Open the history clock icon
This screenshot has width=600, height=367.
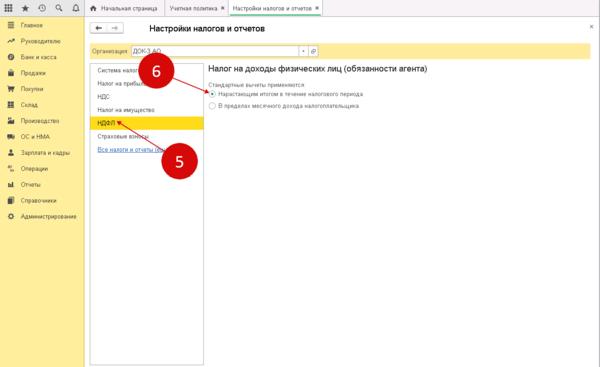pyautogui.click(x=42, y=8)
